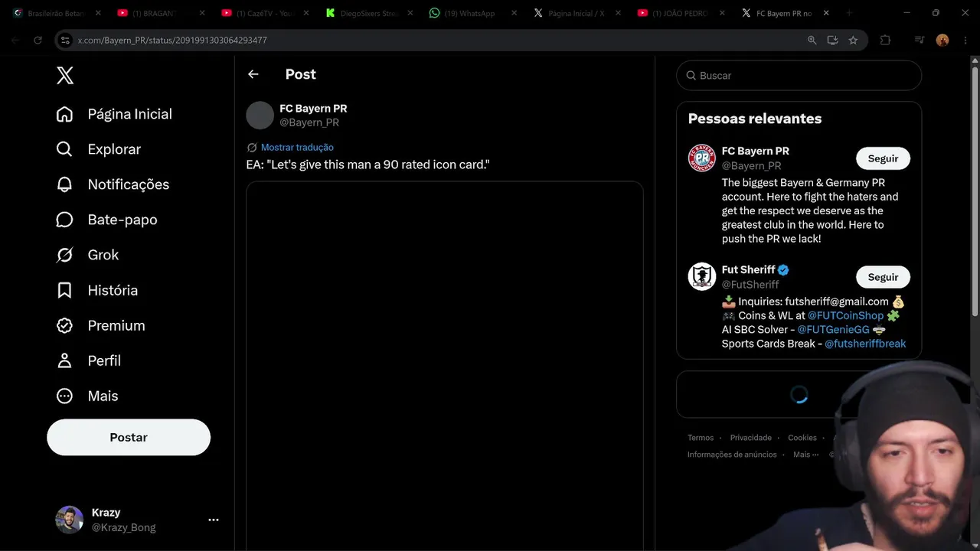Open the Cookies footer link
980x551 pixels.
coord(802,438)
